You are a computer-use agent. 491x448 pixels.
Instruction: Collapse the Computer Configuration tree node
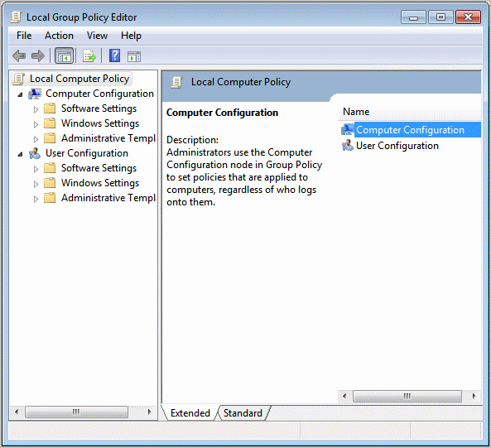click(20, 94)
